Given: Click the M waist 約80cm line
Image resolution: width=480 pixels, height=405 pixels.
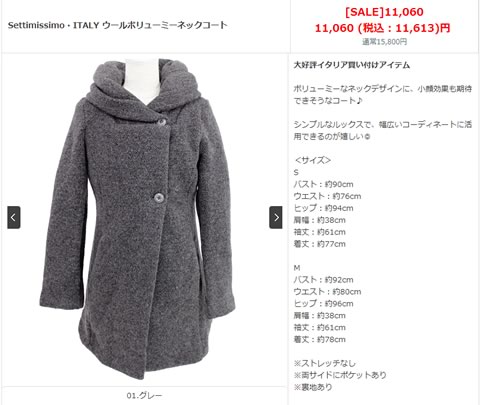Looking at the screenshot, I should (327, 292).
